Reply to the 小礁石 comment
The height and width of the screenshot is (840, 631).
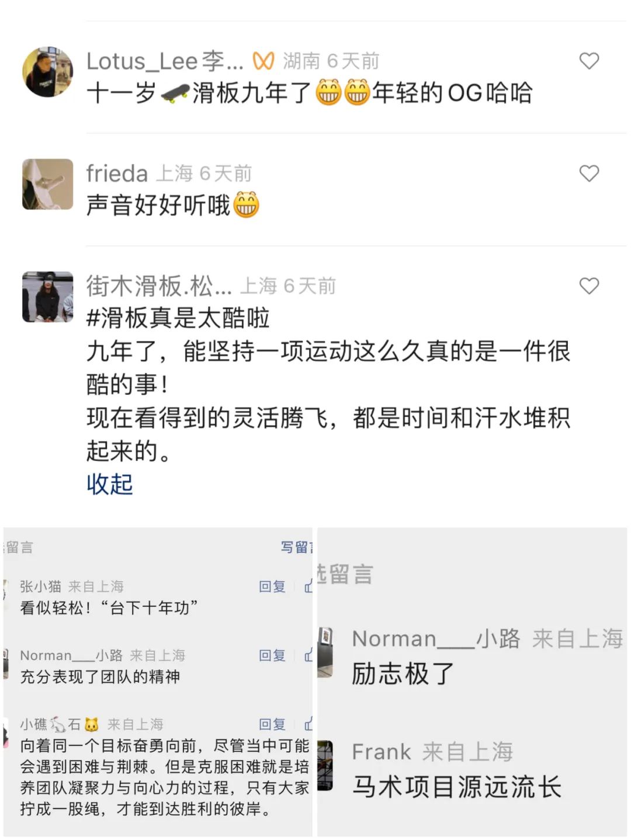pyautogui.click(x=272, y=724)
